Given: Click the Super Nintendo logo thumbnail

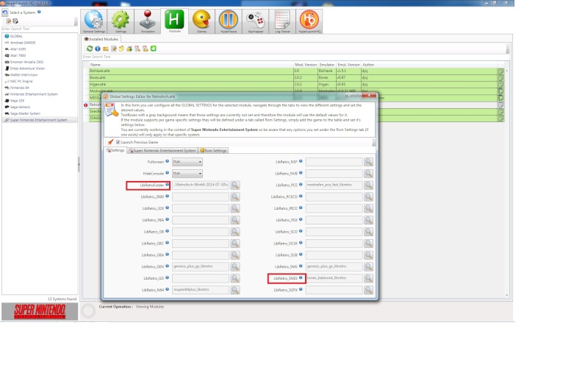Looking at the screenshot, I should (x=40, y=311).
